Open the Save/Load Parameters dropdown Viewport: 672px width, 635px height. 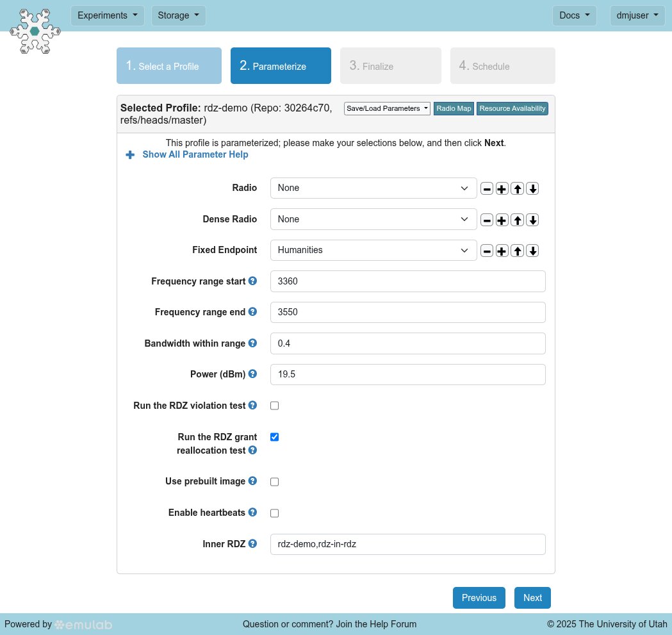(387, 108)
